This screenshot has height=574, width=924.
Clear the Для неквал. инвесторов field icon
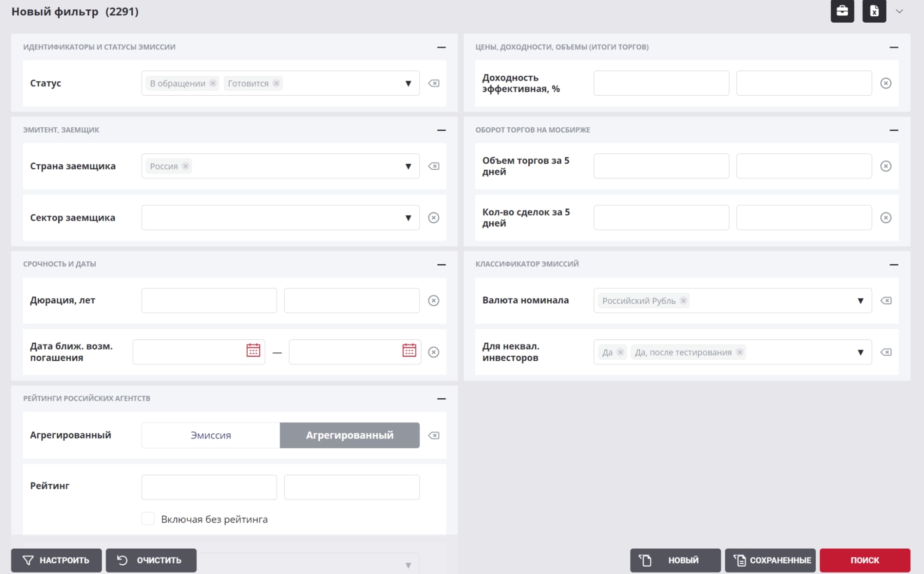(886, 352)
